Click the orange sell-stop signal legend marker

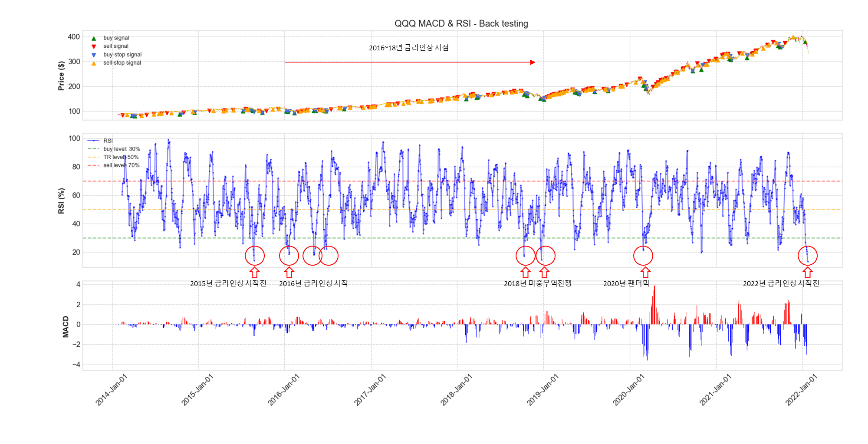[x=94, y=63]
